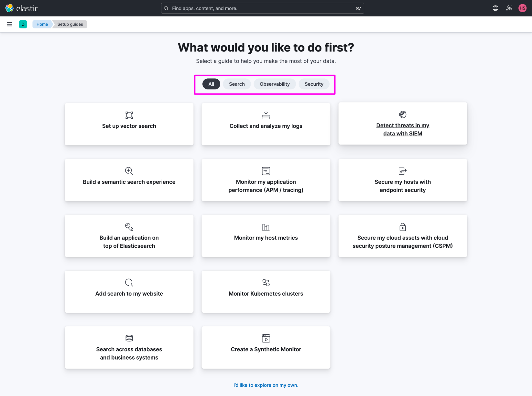This screenshot has width=532, height=396.
Task: Click the SIEM threat detection icon
Action: tap(402, 115)
